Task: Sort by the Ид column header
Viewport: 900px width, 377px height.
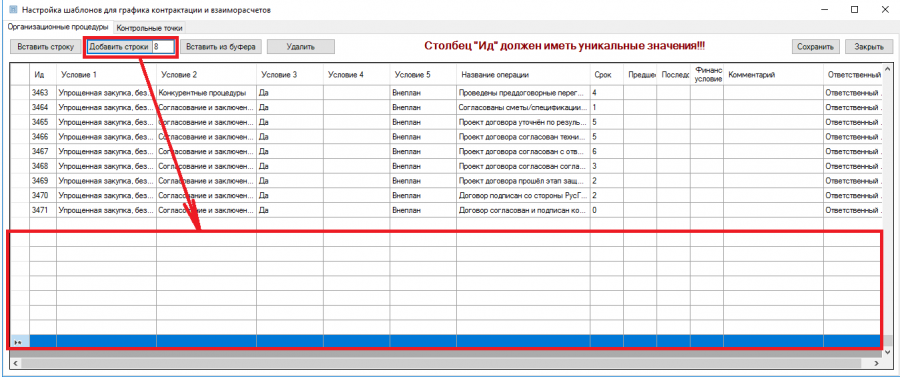Action: pyautogui.click(x=43, y=75)
